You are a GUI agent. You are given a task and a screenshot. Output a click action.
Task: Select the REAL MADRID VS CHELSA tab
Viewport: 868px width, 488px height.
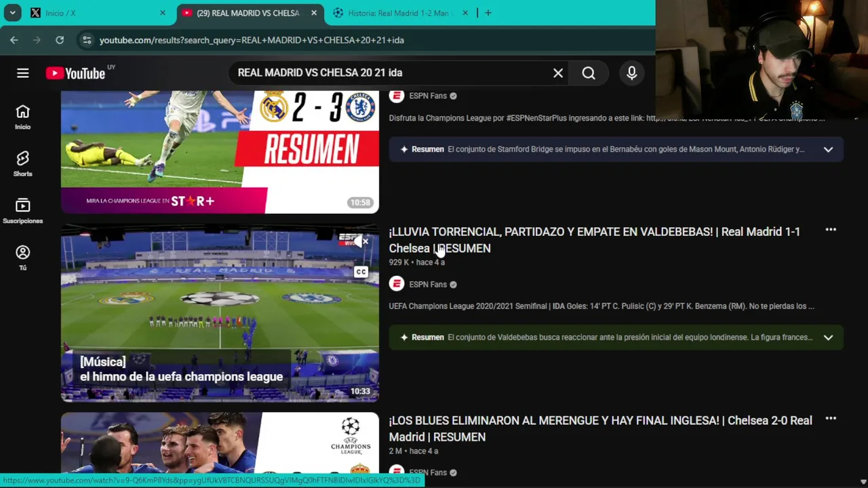point(249,13)
